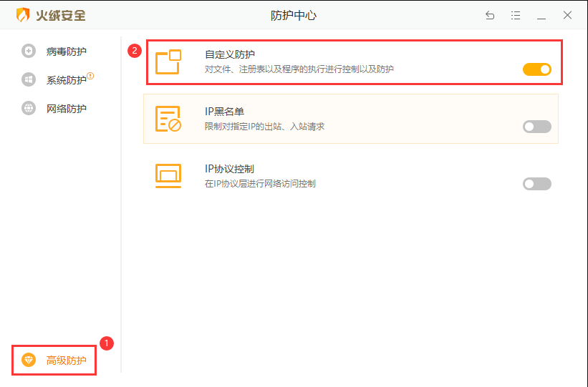Click the 网络防护 globe icon
The image size is (588, 387).
coord(29,108)
